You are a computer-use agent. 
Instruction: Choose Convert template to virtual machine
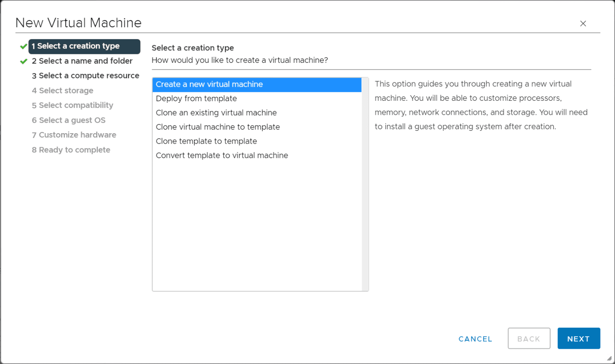222,155
